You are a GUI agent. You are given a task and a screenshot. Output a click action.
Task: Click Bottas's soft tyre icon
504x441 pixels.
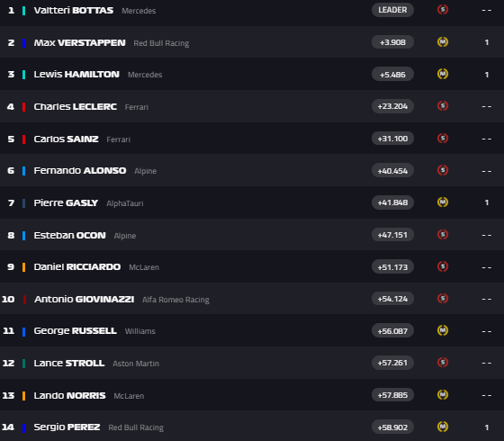[x=443, y=10]
